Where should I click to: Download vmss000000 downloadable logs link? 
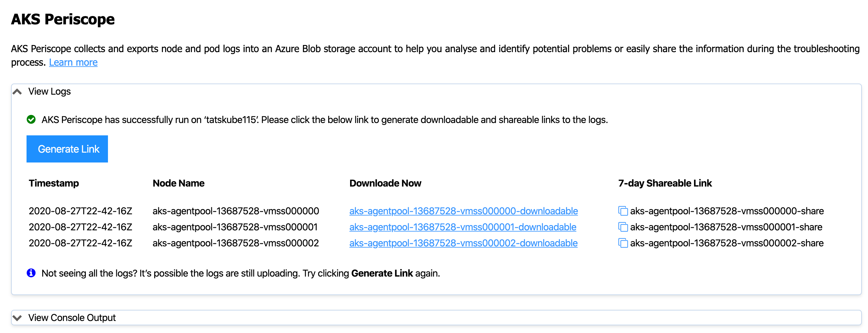click(463, 211)
